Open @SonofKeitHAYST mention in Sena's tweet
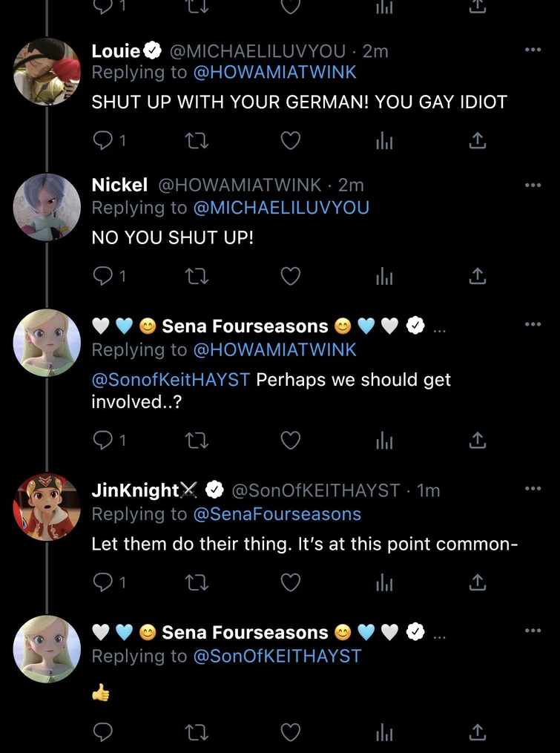 tap(171, 380)
